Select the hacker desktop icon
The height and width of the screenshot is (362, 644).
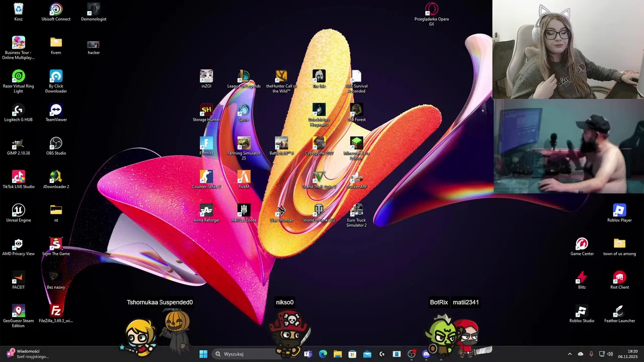tap(94, 46)
